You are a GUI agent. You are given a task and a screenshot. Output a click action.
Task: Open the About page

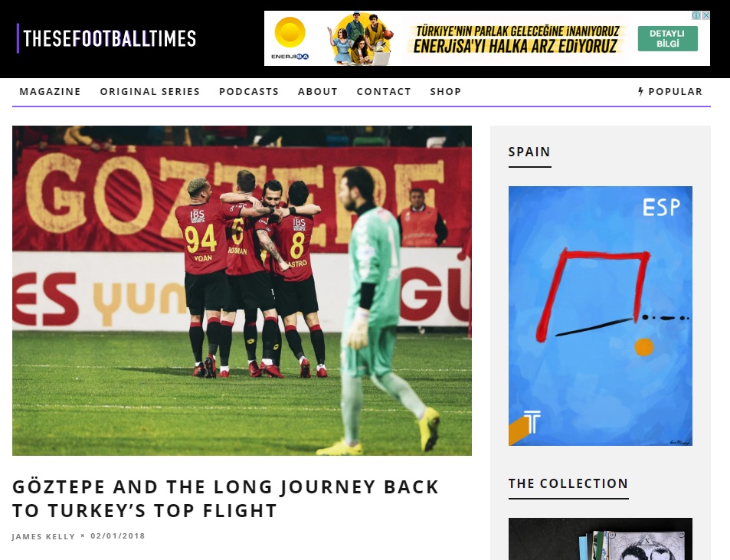click(318, 91)
